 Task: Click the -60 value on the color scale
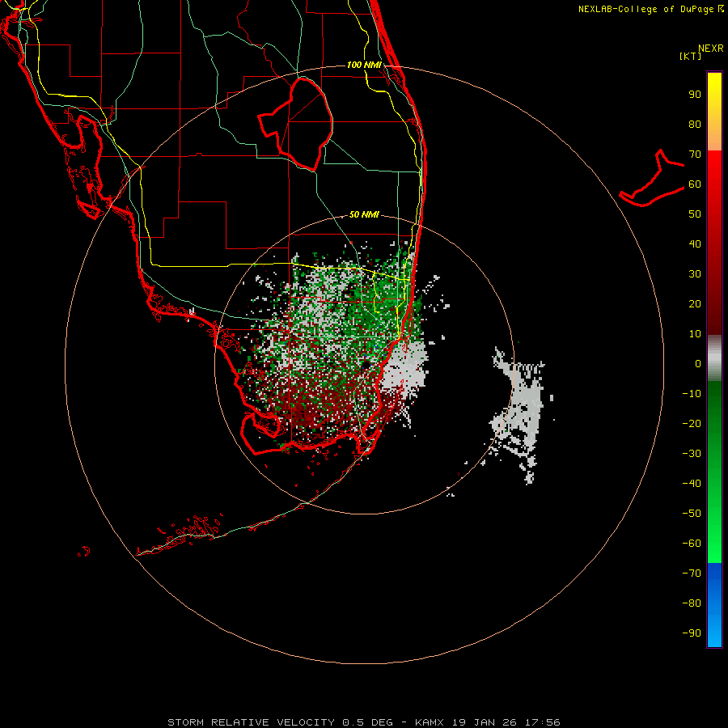click(692, 544)
